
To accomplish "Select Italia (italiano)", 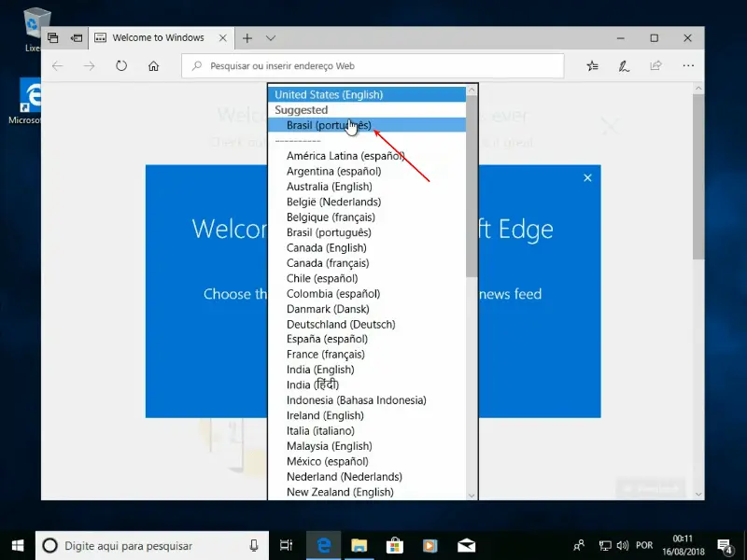I will 367,430.
